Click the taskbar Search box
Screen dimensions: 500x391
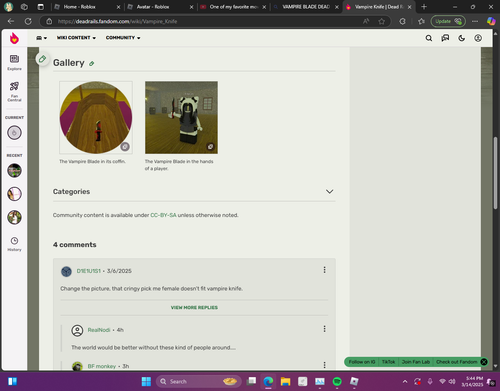[x=199, y=381]
